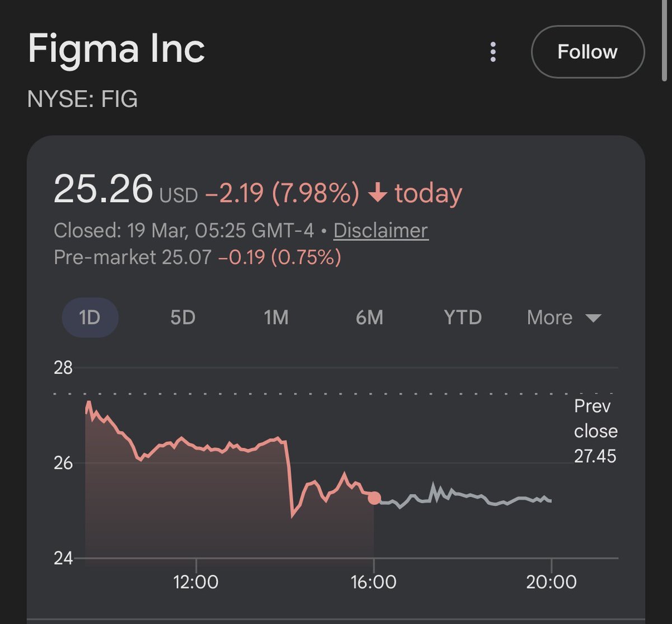Open the three-dot more options menu
This screenshot has height=624, width=672.
(x=493, y=52)
